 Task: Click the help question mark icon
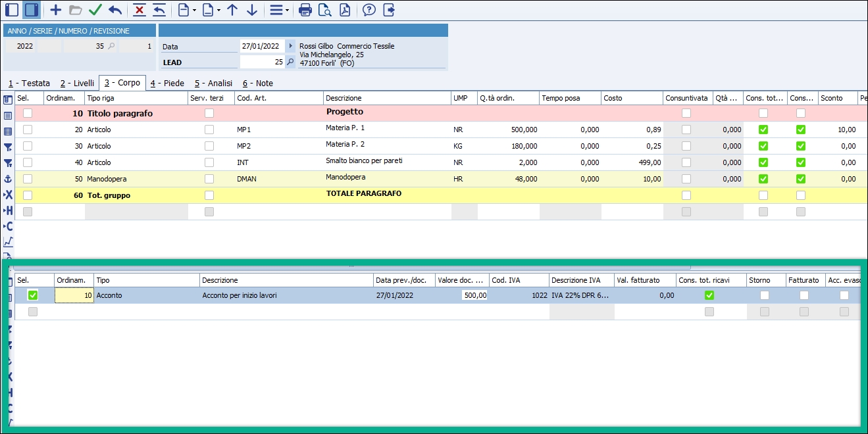click(369, 10)
